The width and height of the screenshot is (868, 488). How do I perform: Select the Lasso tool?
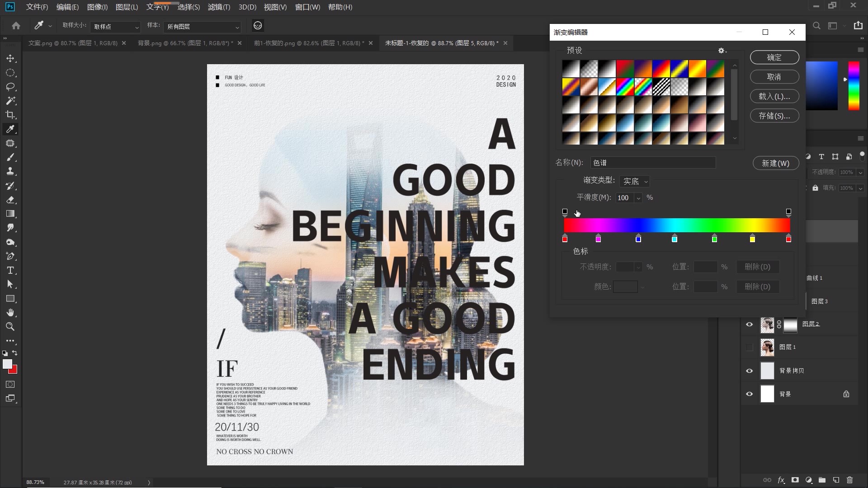tap(10, 87)
